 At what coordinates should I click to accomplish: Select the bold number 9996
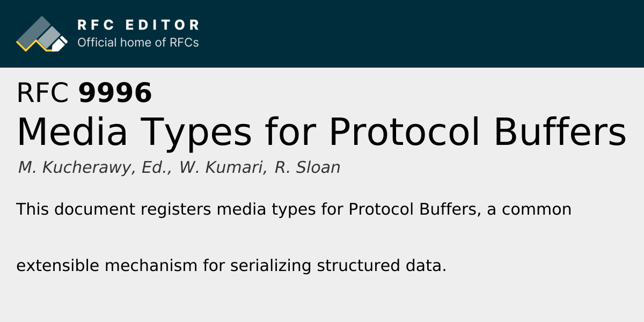tap(115, 93)
